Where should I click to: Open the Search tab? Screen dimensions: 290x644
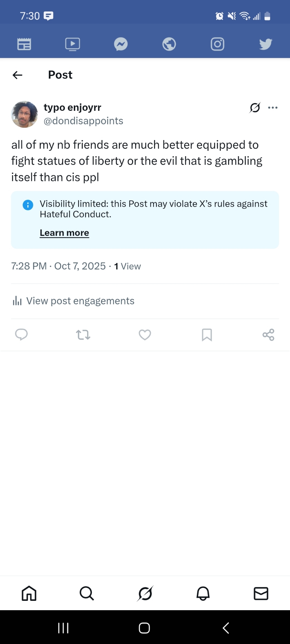tap(87, 593)
